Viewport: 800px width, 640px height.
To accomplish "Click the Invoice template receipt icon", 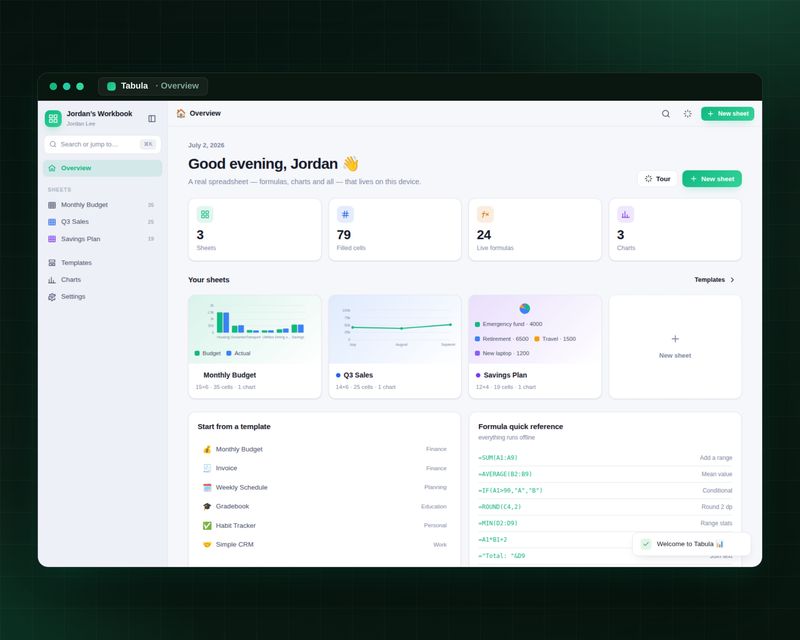I will point(207,468).
